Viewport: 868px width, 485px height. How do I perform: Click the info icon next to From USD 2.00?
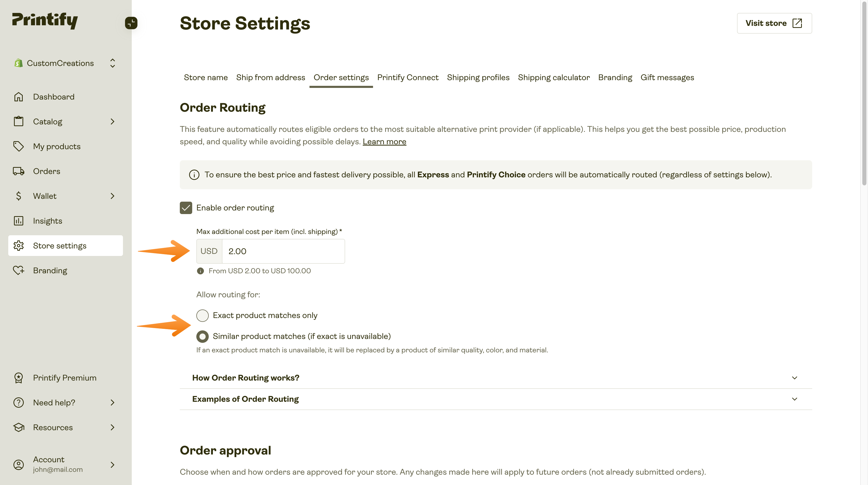(200, 271)
